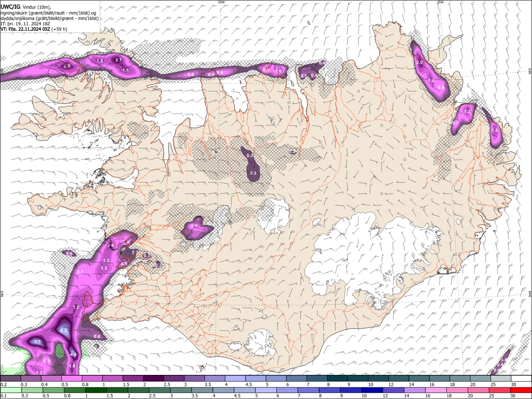
Task: Click the upper legend swatch between 20 and 25
Action: pyautogui.click(x=480, y=379)
